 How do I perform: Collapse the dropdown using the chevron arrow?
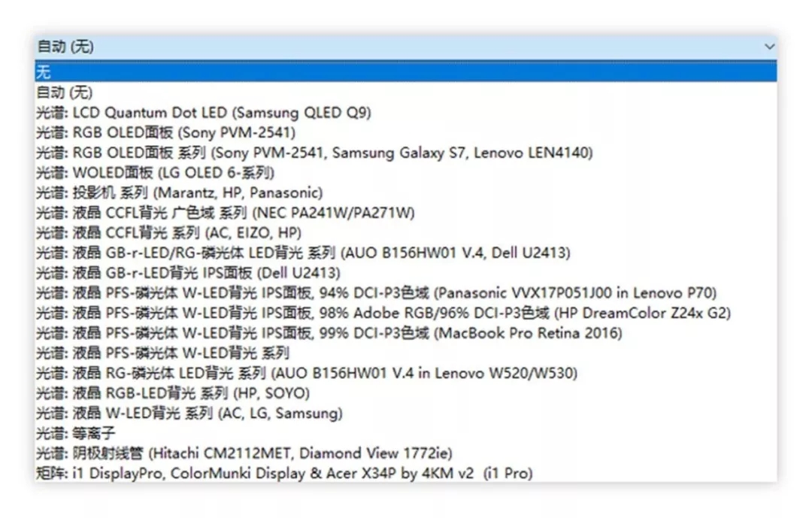tap(768, 47)
